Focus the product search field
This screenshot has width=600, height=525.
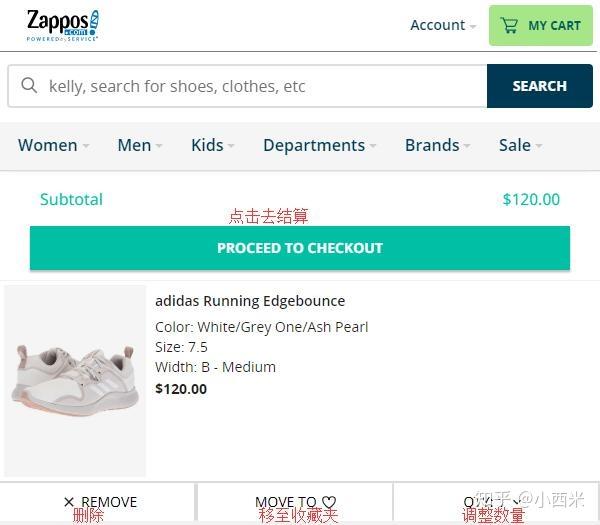260,86
